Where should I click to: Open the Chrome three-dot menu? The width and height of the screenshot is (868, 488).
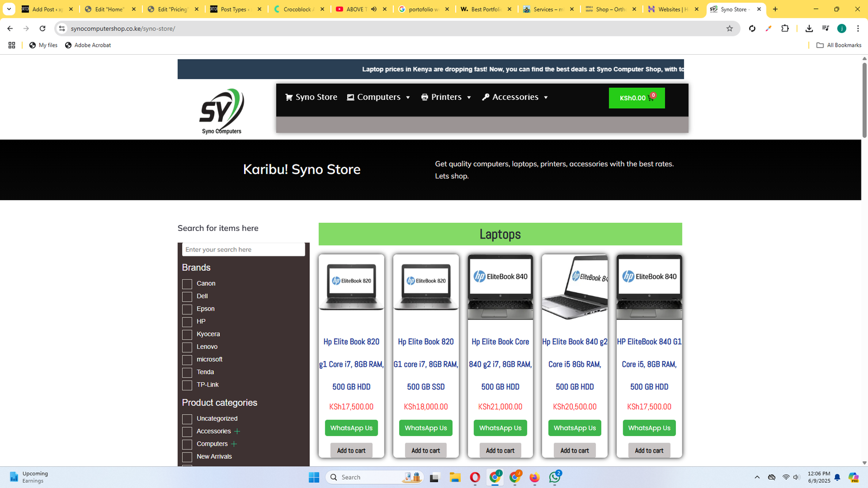pos(858,28)
